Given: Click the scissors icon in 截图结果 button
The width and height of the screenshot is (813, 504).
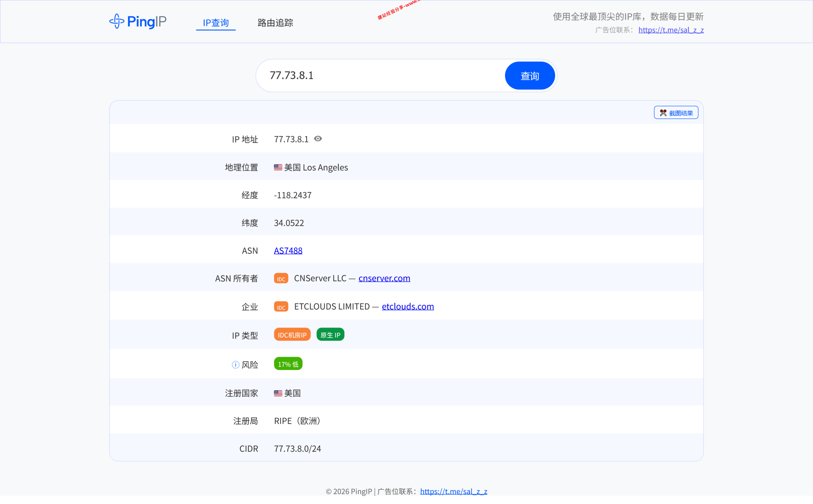Looking at the screenshot, I should (x=663, y=113).
